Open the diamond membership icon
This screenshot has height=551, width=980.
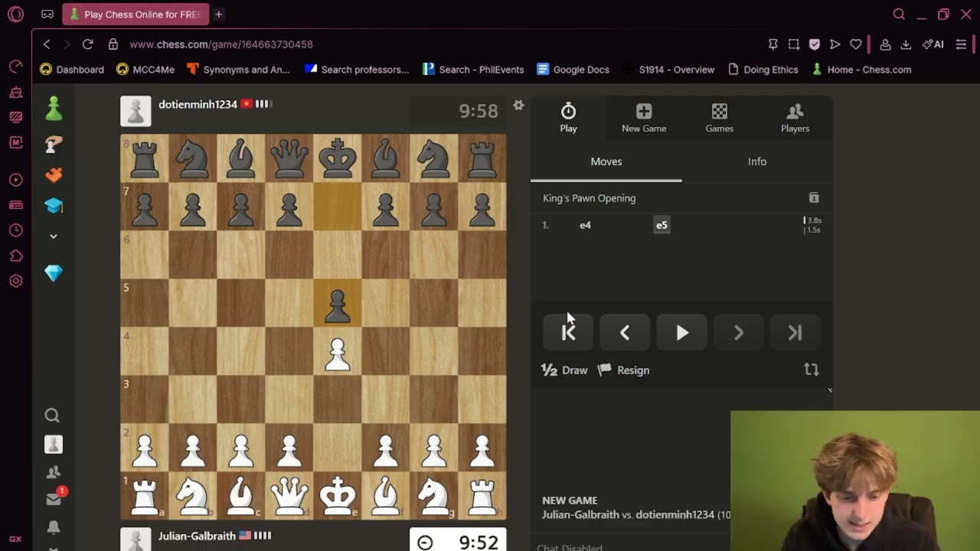54,273
